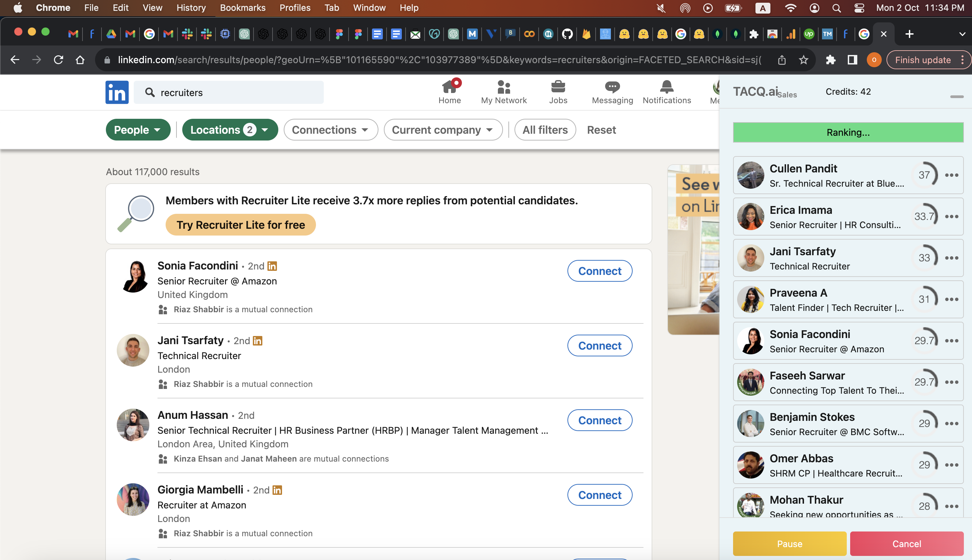Viewport: 972px width, 560px height.
Task: Open the File menu
Action: pyautogui.click(x=91, y=8)
